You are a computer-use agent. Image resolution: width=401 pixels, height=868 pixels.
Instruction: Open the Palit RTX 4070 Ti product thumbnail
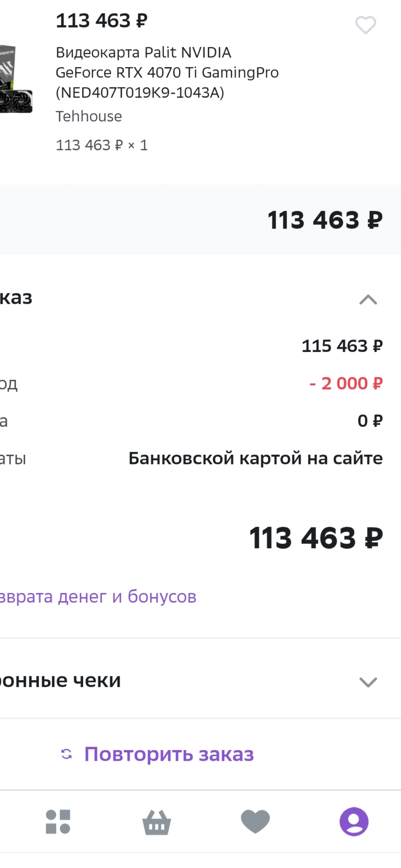point(16,79)
